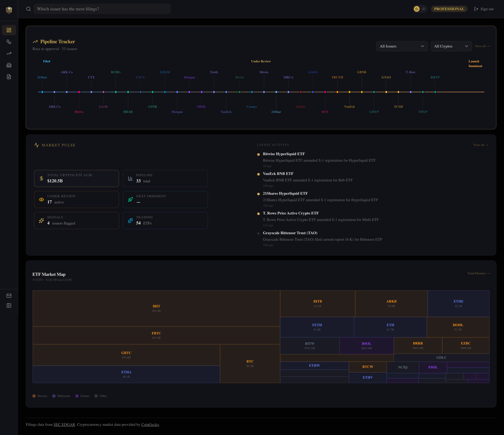504x435 pixels.
Task: Click View all in Latest Activity
Action: pyautogui.click(x=481, y=145)
